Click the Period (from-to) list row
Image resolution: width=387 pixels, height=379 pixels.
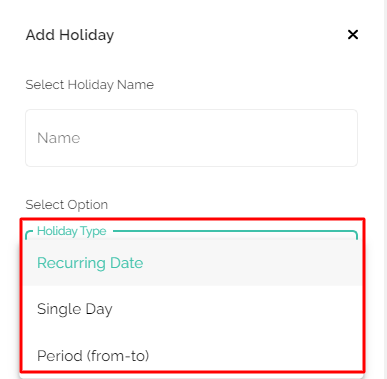(x=192, y=355)
